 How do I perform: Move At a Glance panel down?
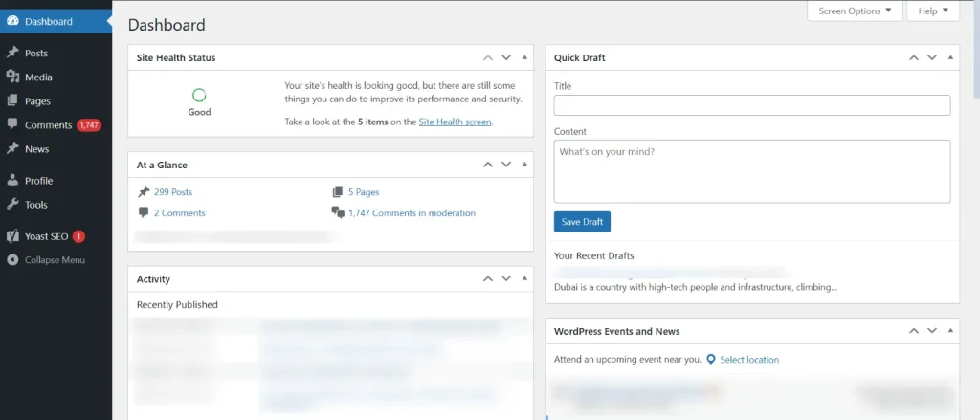click(x=506, y=165)
